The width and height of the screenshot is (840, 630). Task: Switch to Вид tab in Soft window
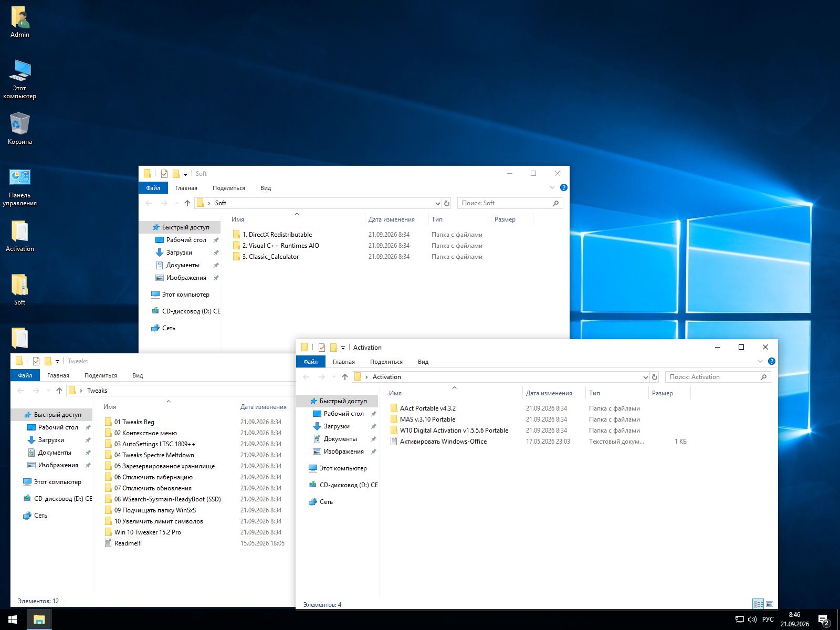266,188
